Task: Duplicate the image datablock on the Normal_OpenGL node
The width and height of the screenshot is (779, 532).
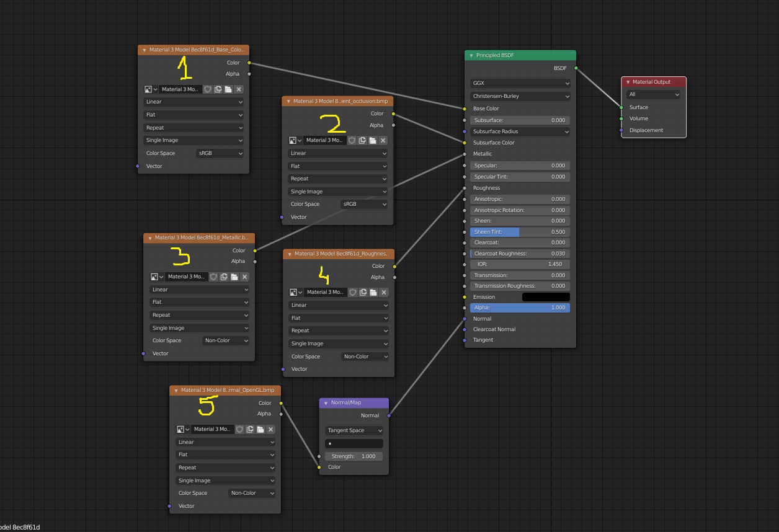Action: pos(250,429)
